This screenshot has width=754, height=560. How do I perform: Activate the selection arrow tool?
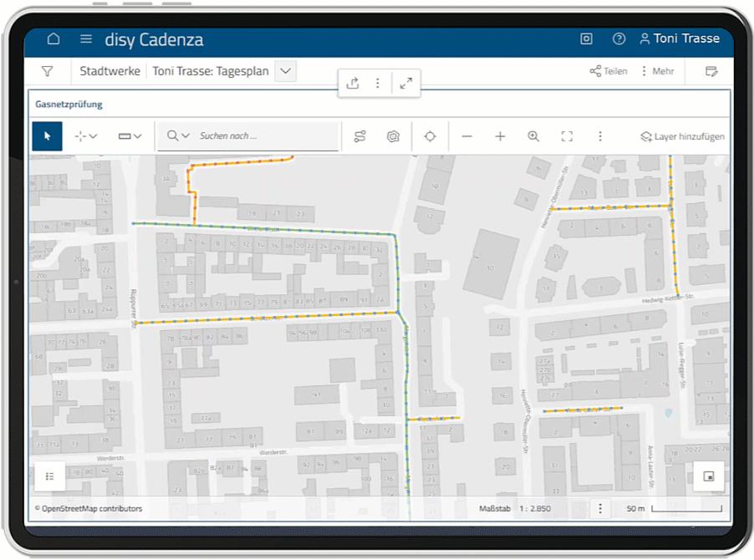pyautogui.click(x=47, y=136)
